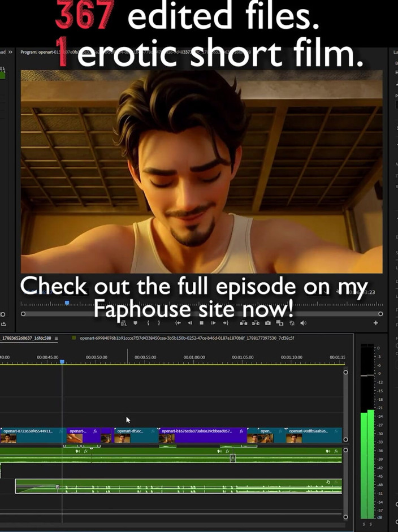The image size is (398, 532).
Task: Select the music audio clip on lower track
Action: [179, 486]
